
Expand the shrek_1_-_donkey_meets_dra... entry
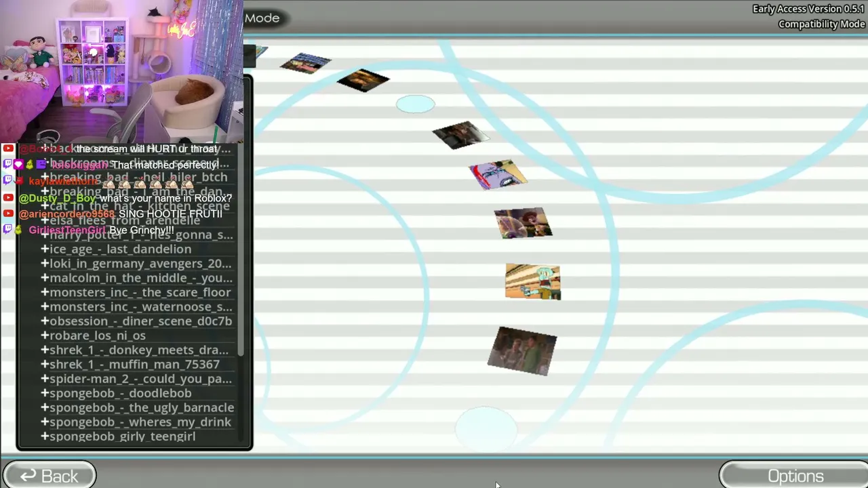(45, 350)
